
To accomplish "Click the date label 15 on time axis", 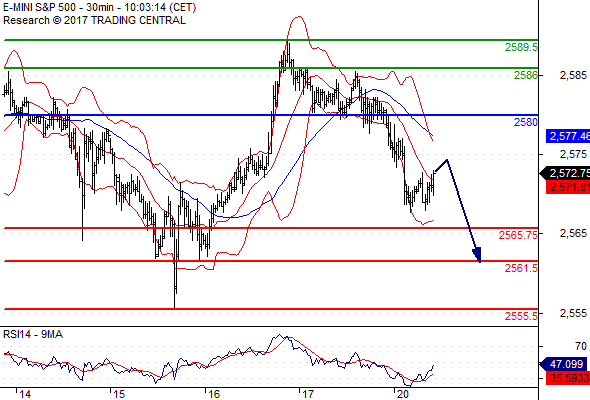I will (x=119, y=394).
